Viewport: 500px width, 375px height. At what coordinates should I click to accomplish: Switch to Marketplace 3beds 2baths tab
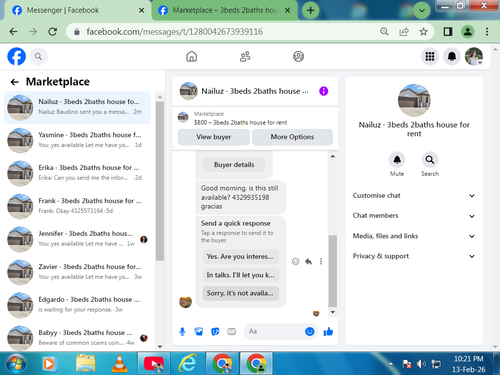click(225, 10)
